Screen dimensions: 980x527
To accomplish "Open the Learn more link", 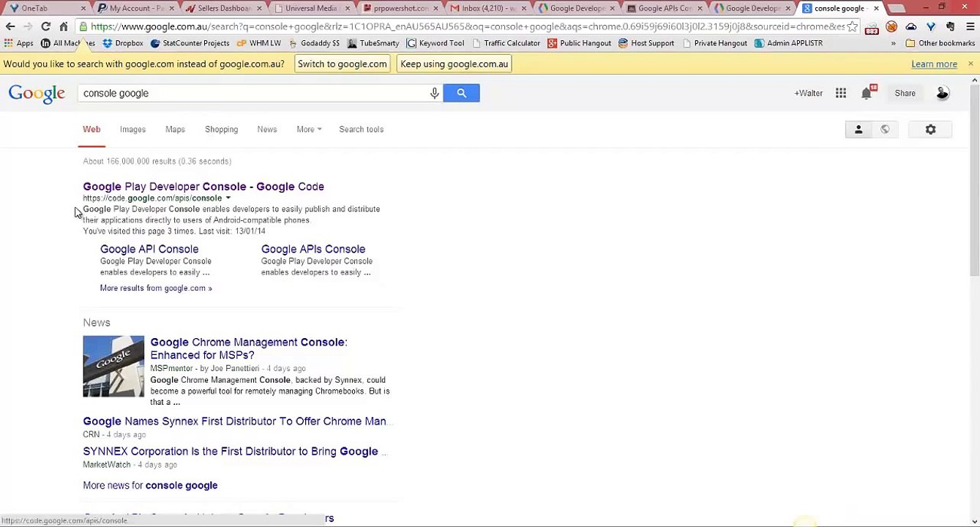I will (x=934, y=64).
